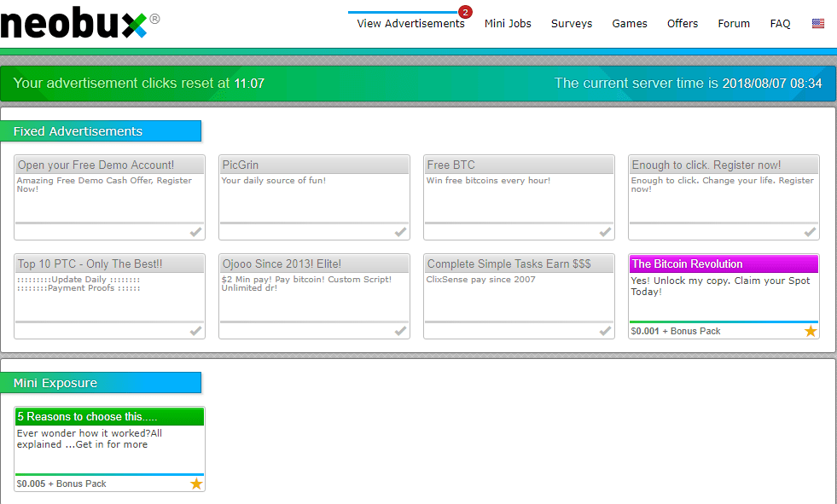The height and width of the screenshot is (504, 837).
Task: Open the 'Open your Free Demo Account!' ad title
Action: pos(96,165)
